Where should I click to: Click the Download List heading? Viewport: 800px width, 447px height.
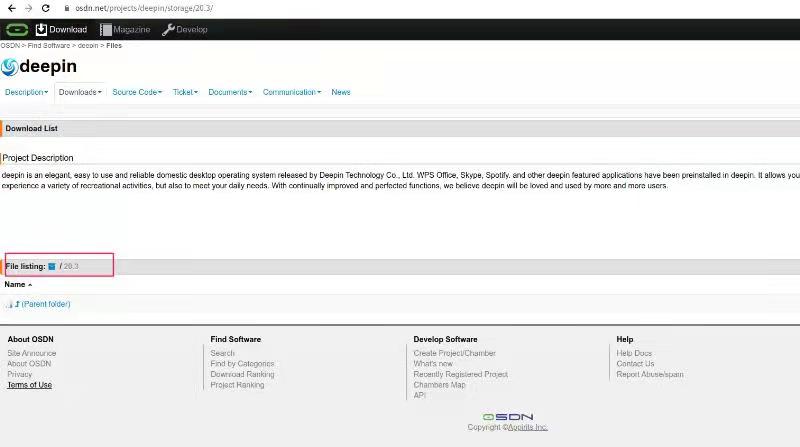[x=32, y=129]
